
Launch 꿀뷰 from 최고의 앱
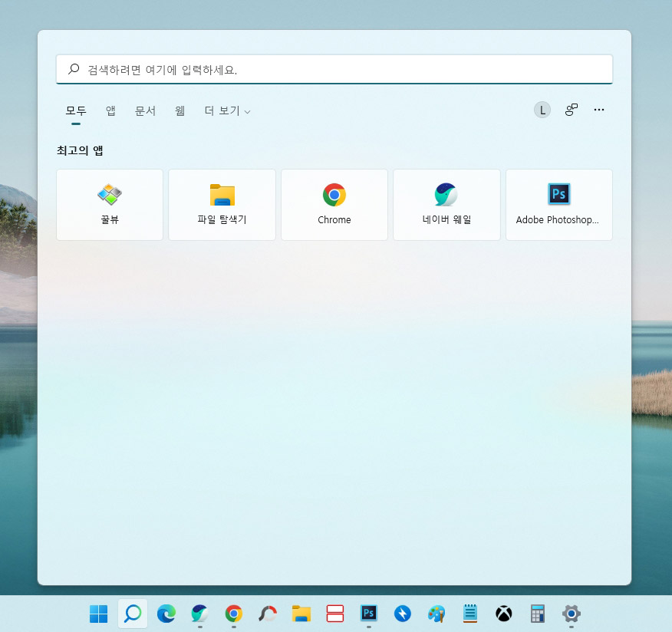pos(109,204)
